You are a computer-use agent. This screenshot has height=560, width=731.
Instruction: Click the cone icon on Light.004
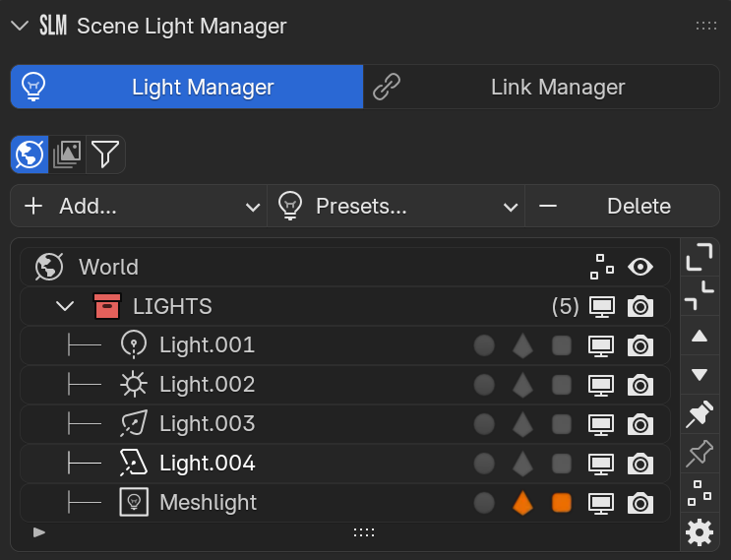(x=522, y=464)
